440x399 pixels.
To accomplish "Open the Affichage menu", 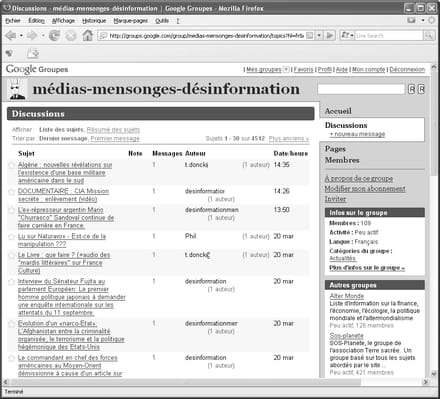I will coord(63,21).
